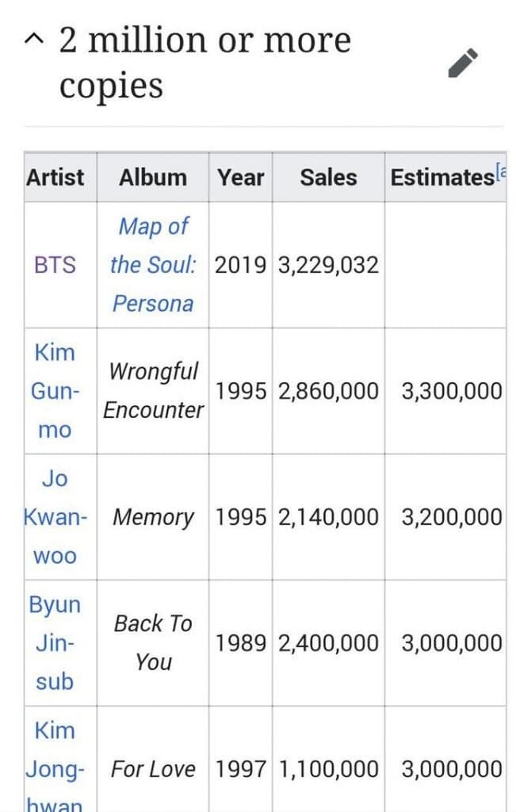
Task: Click the Estimates column header
Action: pyautogui.click(x=441, y=178)
